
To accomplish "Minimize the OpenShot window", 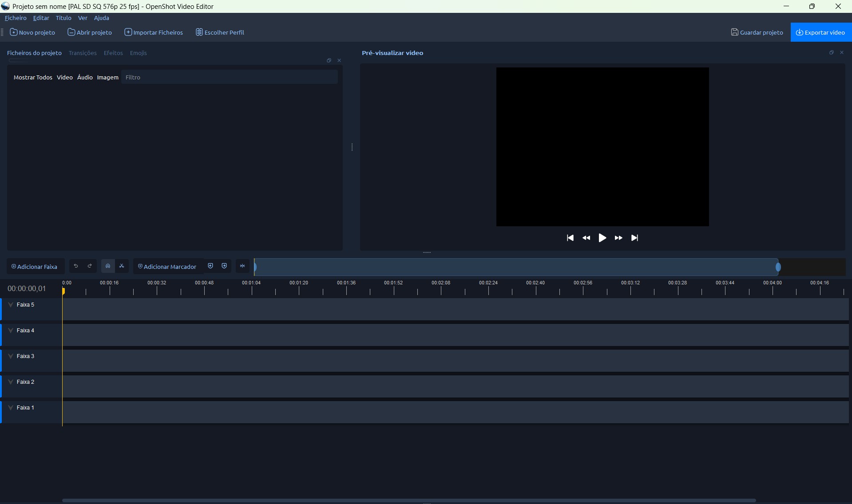I will (786, 6).
